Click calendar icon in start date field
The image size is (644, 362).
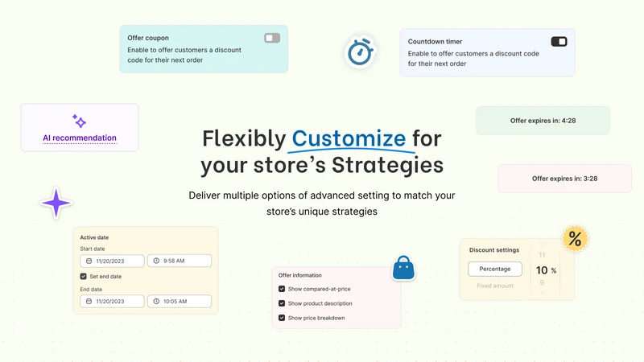89,261
